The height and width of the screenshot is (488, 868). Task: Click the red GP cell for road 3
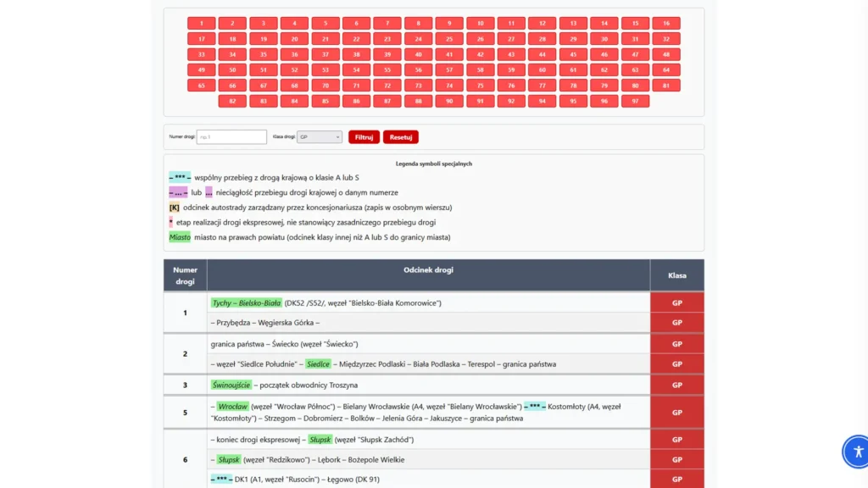coord(676,385)
